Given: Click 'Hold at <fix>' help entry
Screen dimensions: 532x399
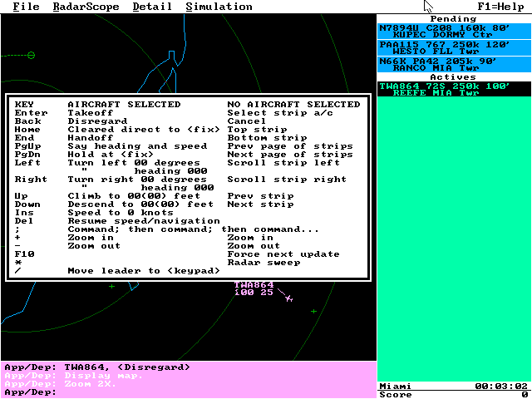Looking at the screenshot, I should [111, 154].
